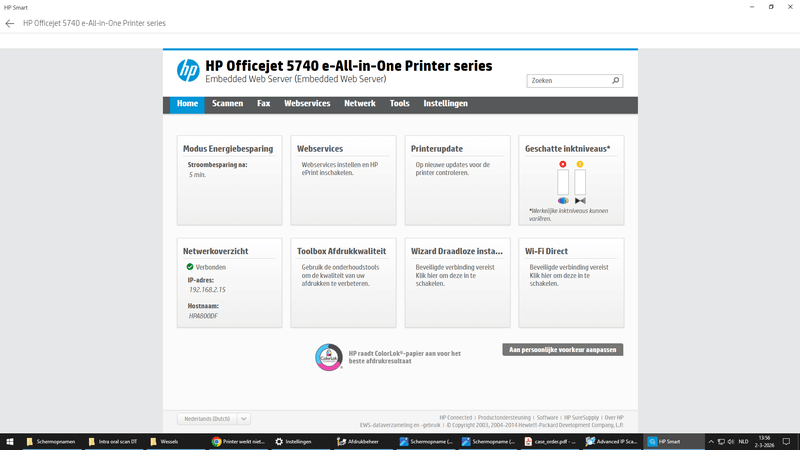Click the yellow ink warning icon

click(x=580, y=164)
